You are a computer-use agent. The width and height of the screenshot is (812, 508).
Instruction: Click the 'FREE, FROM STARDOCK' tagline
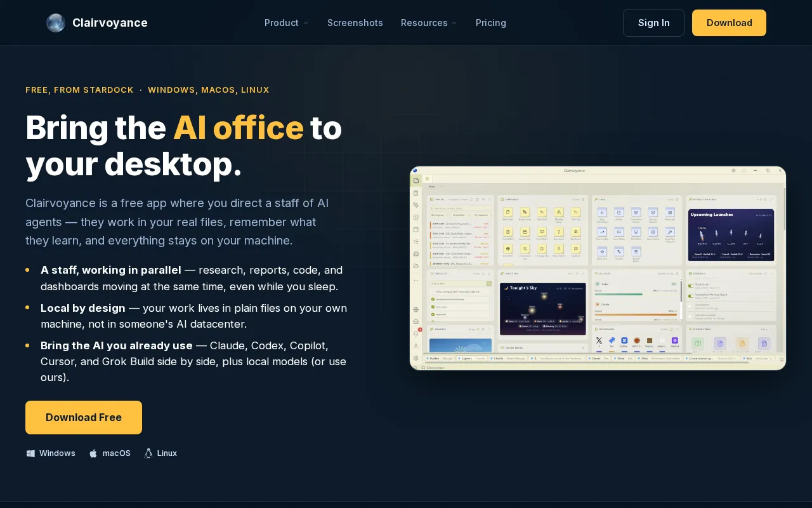coord(79,90)
